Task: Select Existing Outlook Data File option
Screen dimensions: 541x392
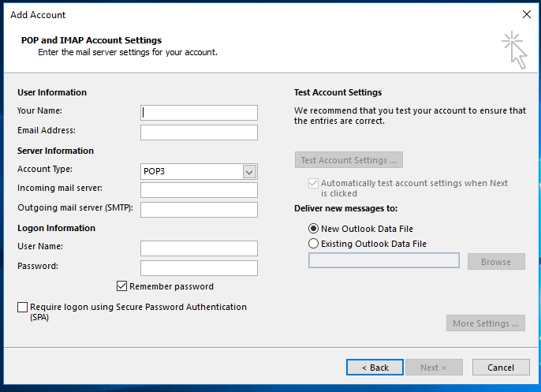Action: point(313,244)
